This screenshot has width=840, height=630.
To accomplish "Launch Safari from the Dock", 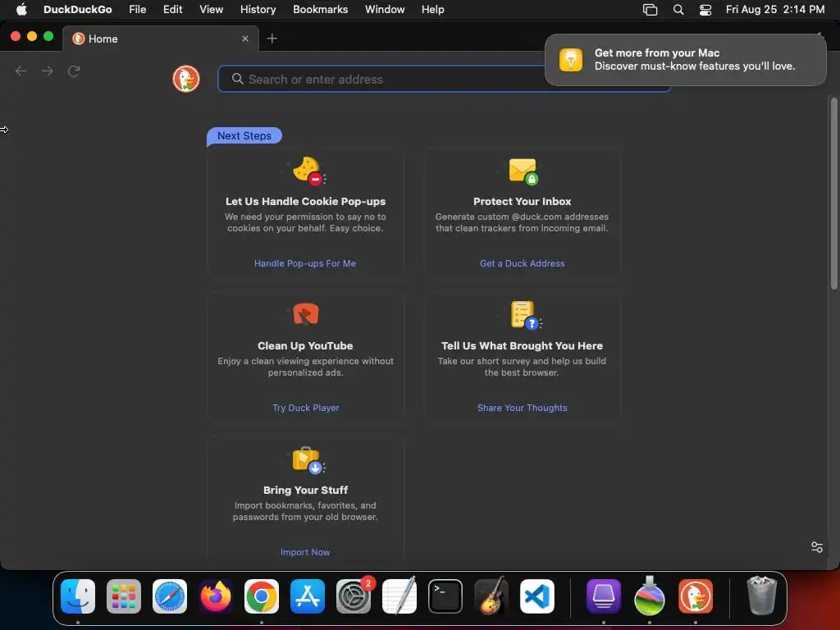I will click(x=170, y=596).
